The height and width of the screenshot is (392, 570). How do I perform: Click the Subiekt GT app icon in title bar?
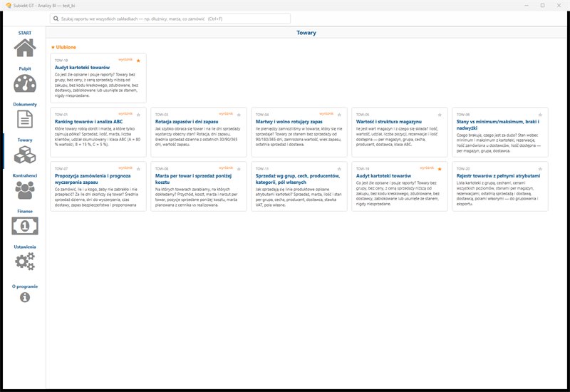[x=8, y=6]
